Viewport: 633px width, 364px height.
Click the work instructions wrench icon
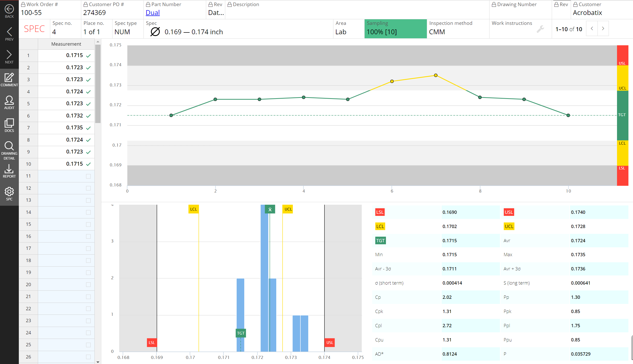(x=540, y=29)
